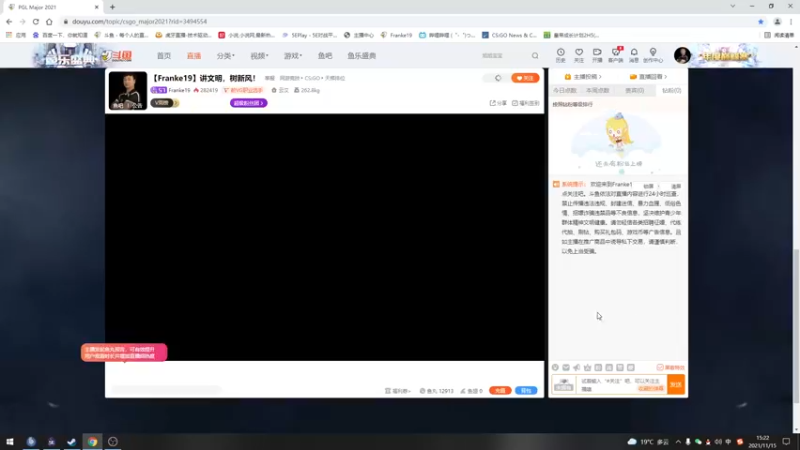Click the first clock icon in the chat toolbar
800x450 pixels.
coord(555,367)
